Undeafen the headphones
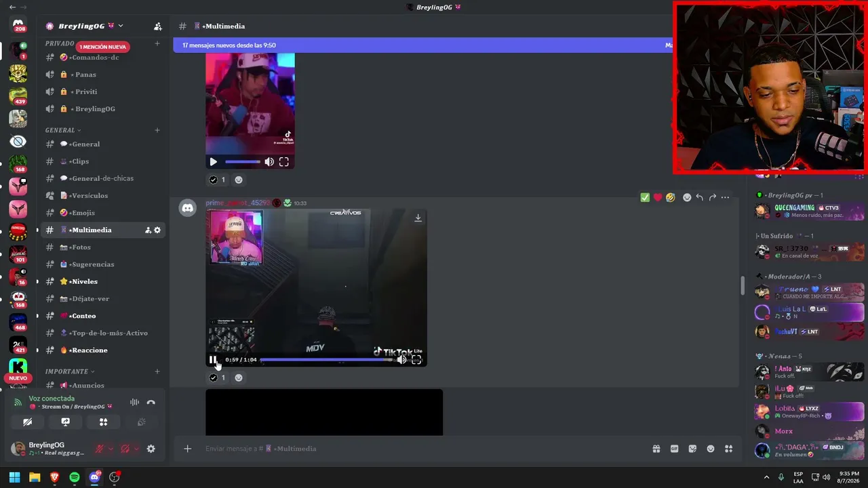The image size is (868, 488). [125, 449]
